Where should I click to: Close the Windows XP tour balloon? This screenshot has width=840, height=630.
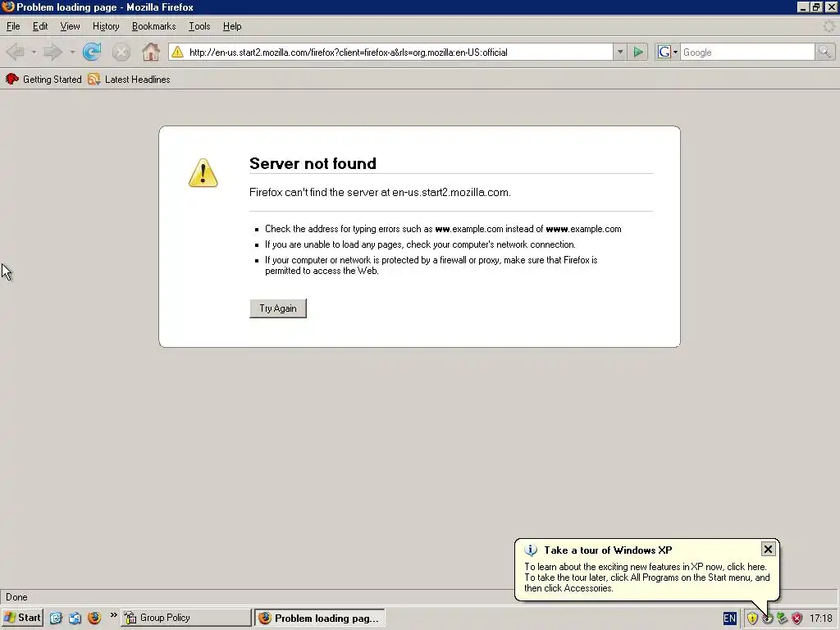768,549
